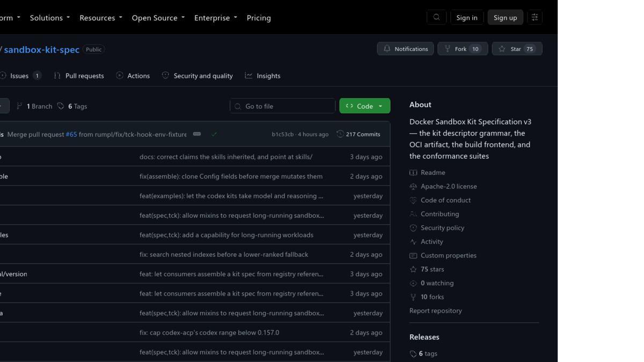Screen dimensions: 644x362
Task: Open commit 'docs: correct claims the skills inherited'
Action: coord(226,157)
